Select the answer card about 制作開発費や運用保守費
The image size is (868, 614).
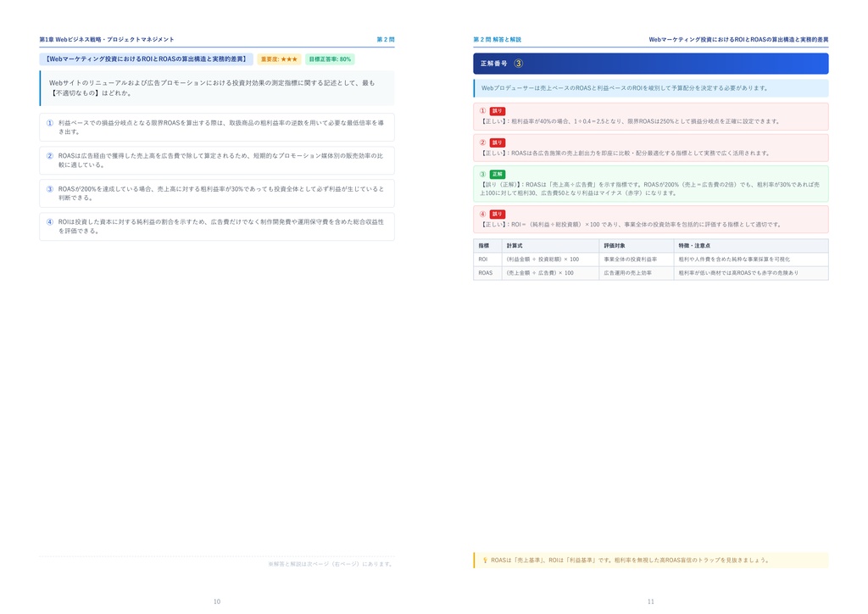coord(217,226)
